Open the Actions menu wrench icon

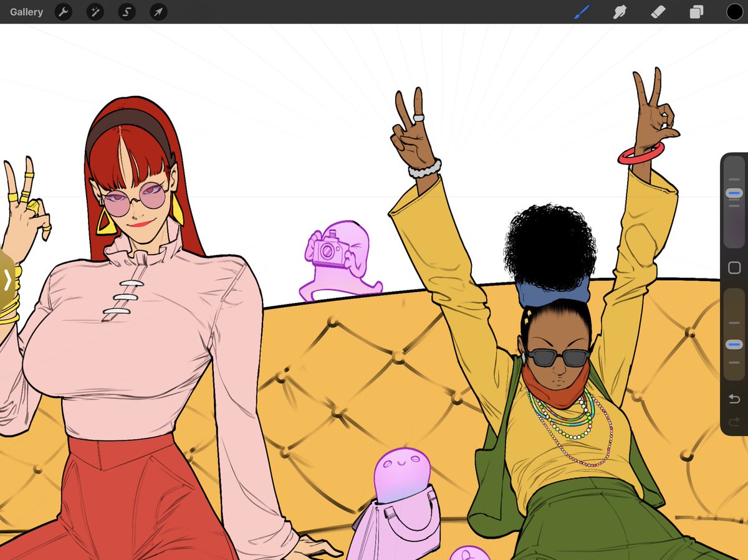coord(63,12)
